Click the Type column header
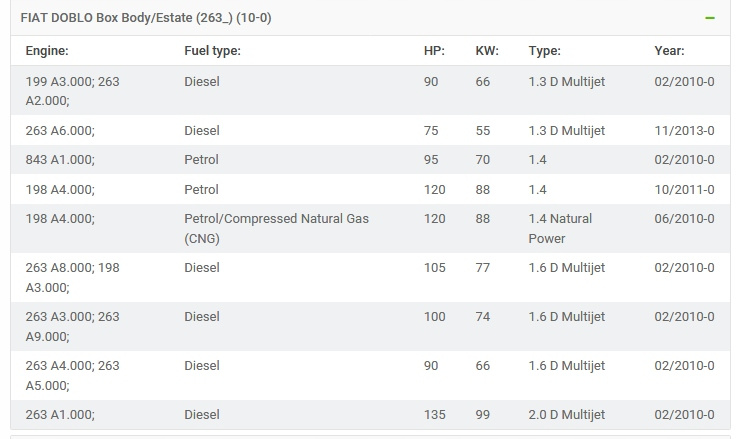The image size is (740, 439). coord(545,51)
